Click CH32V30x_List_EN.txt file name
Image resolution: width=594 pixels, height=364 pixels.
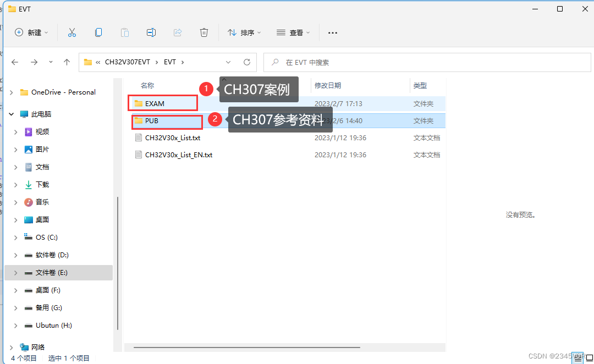point(179,155)
